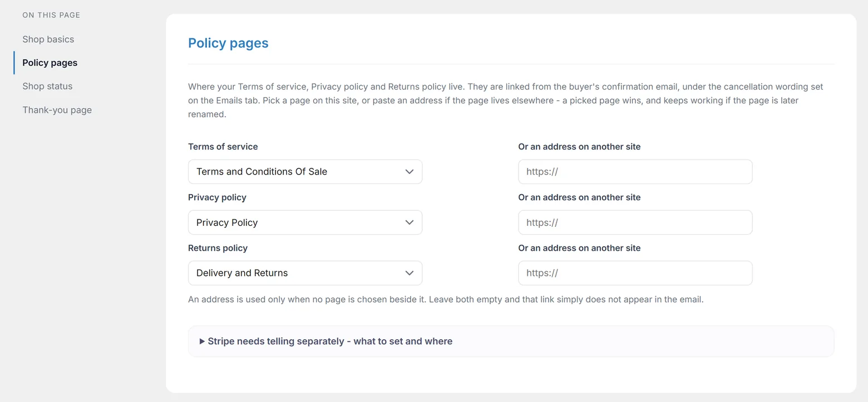The width and height of the screenshot is (868, 402).
Task: Open the Returns policy page dropdown
Action: (305, 273)
